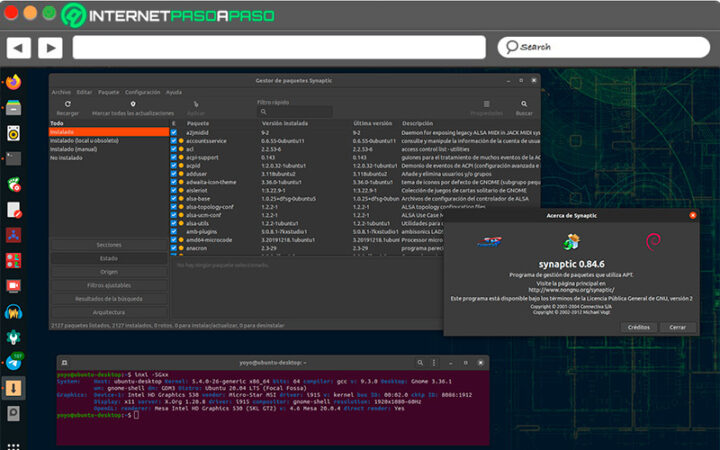Open the Terminal icon in the dock
The width and height of the screenshot is (720, 450).
coord(13,159)
